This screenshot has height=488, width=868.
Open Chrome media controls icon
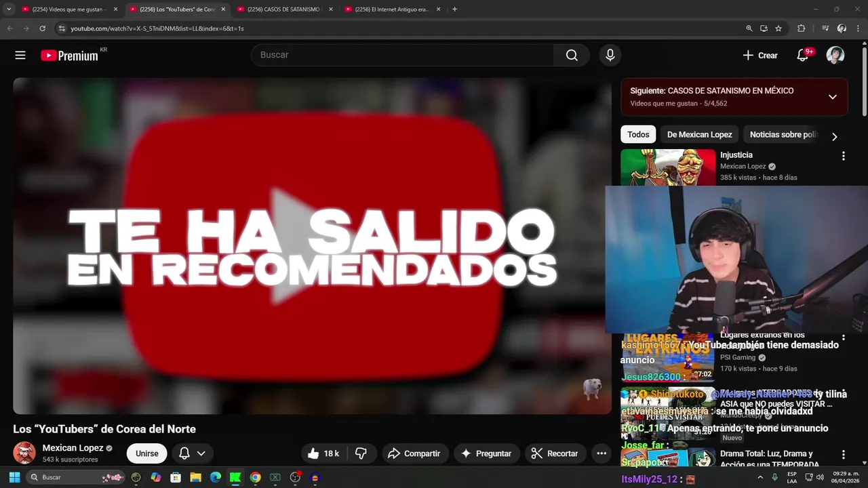[x=825, y=28]
